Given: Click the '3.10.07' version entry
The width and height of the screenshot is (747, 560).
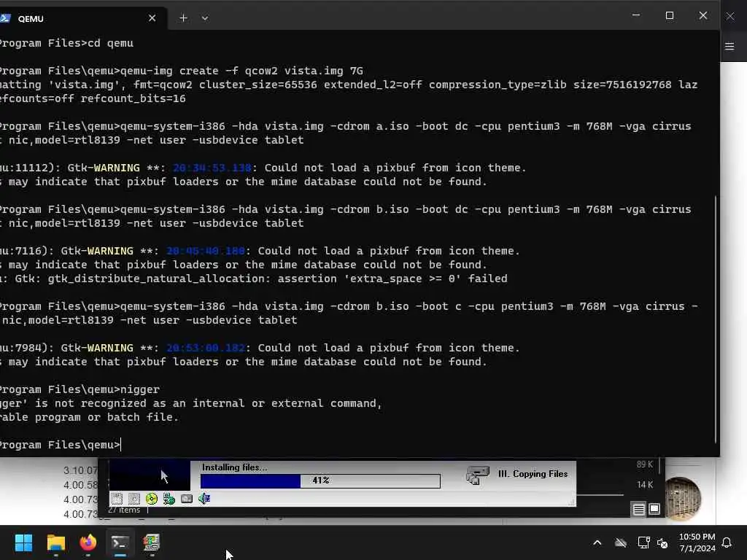Looking at the screenshot, I should tap(80, 470).
